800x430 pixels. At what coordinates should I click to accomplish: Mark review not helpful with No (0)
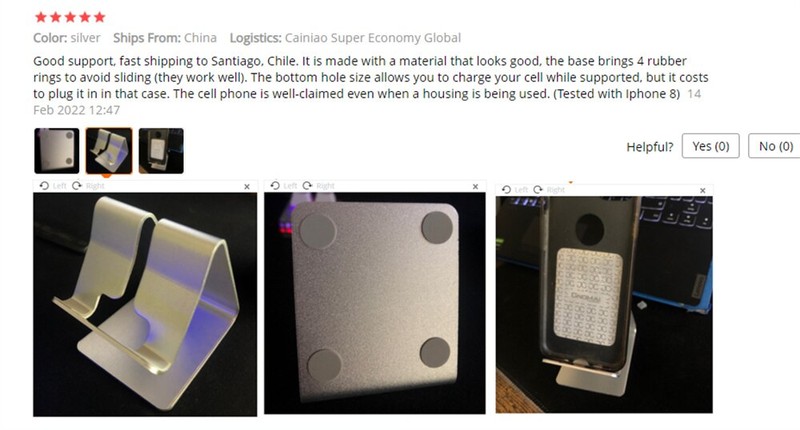[775, 146]
